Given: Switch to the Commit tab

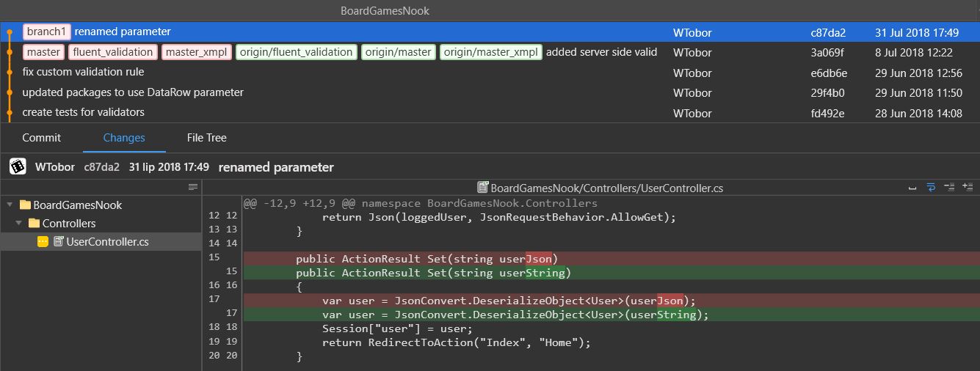Looking at the screenshot, I should (42, 138).
